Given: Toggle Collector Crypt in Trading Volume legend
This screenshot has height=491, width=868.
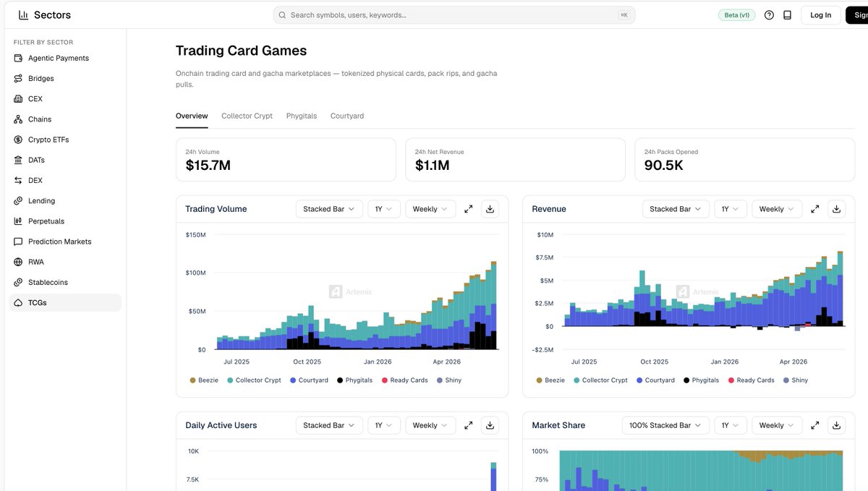Looking at the screenshot, I should [254, 380].
